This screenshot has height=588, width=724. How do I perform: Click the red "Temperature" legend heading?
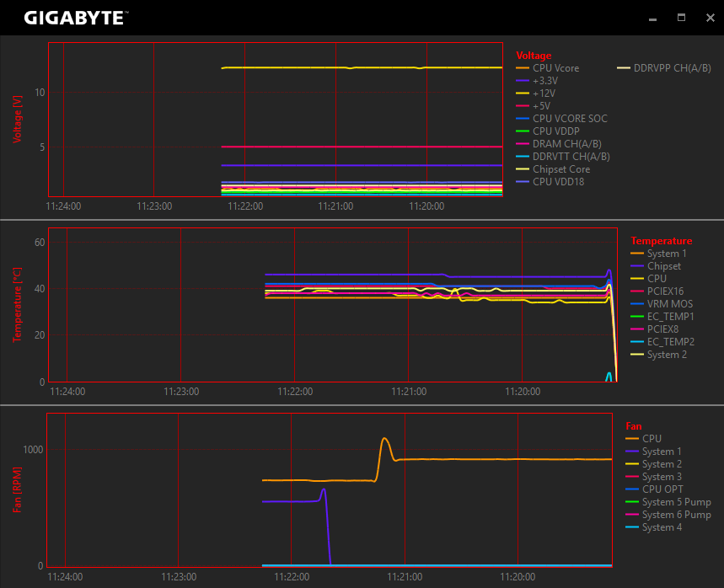point(661,241)
